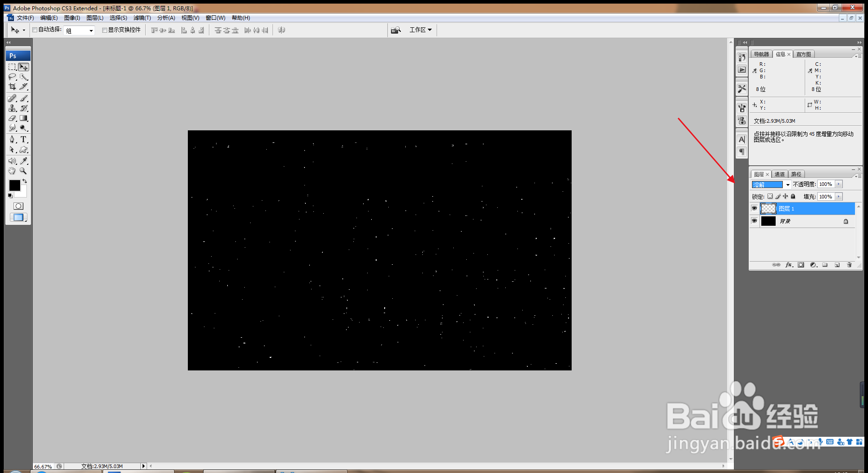This screenshot has height=473, width=868.
Task: Switch to the 导航器 tab
Action: [761, 54]
